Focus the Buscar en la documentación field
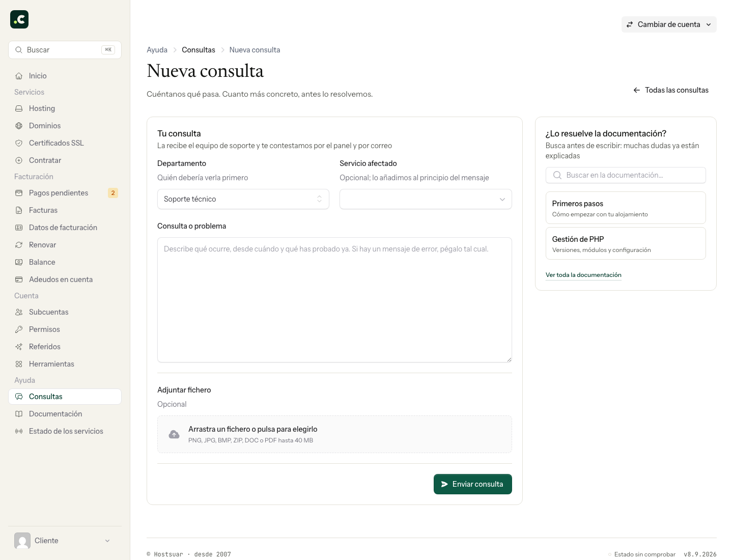This screenshot has height=560, width=733. pyautogui.click(x=626, y=175)
